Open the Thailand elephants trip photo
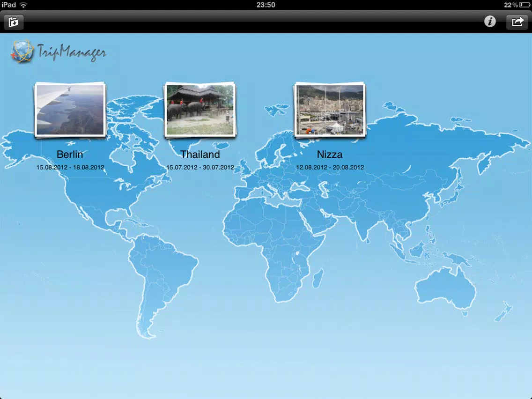This screenshot has height=399, width=532. (x=200, y=110)
